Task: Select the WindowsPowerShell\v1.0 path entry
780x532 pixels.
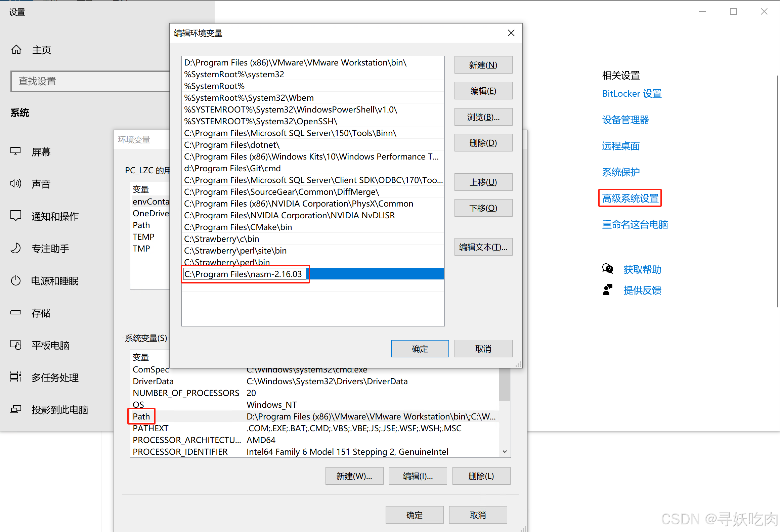Action: point(313,109)
